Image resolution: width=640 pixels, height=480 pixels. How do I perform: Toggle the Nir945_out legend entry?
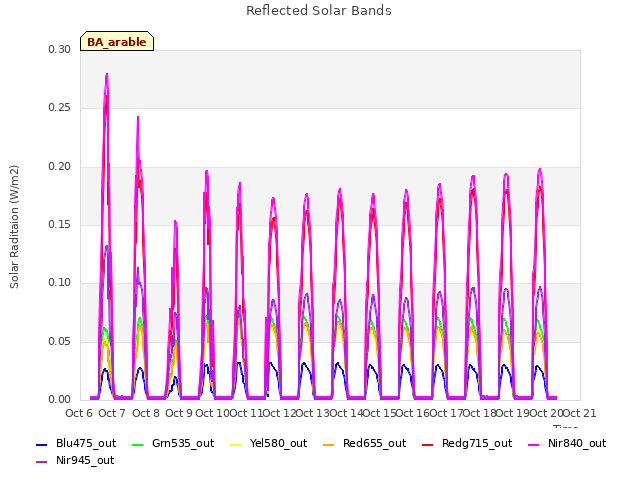click(75, 461)
